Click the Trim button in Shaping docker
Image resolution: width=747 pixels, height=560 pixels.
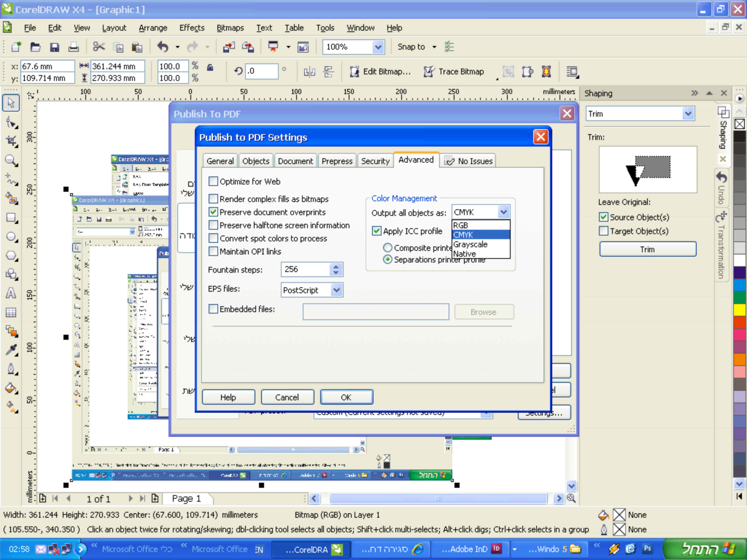coord(647,249)
